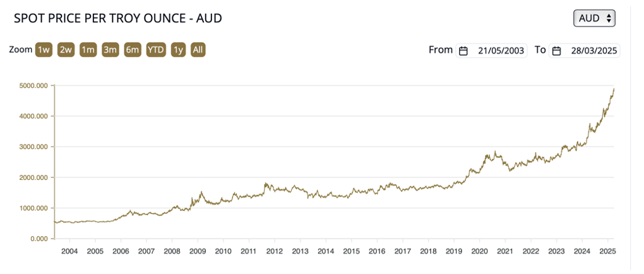Click the 2020 label on the x-axis
Image resolution: width=644 pixels, height=274 pixels.
479,251
